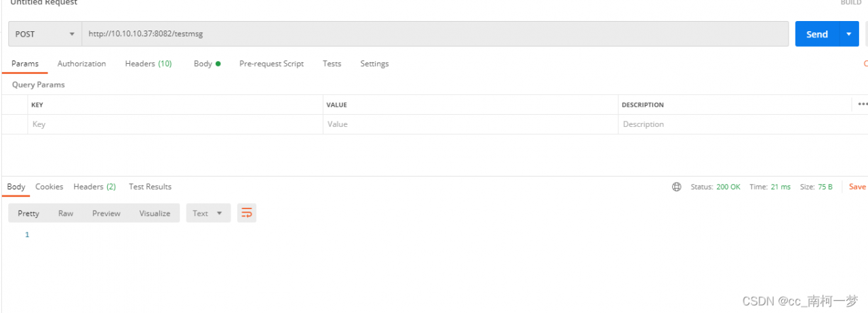The width and height of the screenshot is (868, 313).
Task: Open the Pre-request Script tab
Action: [271, 64]
